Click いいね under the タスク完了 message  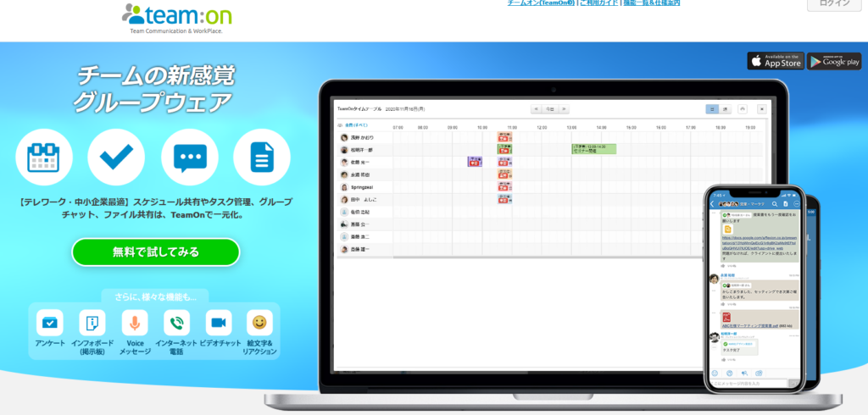tap(729, 359)
